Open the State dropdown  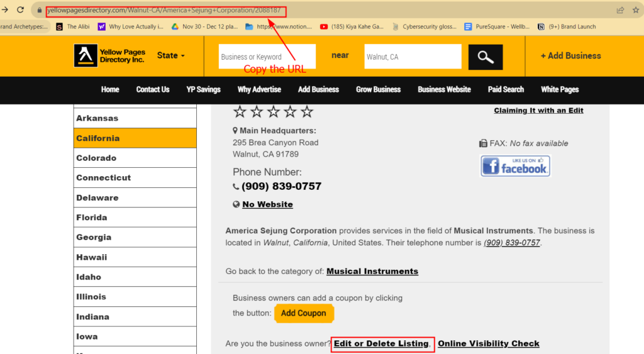point(171,55)
